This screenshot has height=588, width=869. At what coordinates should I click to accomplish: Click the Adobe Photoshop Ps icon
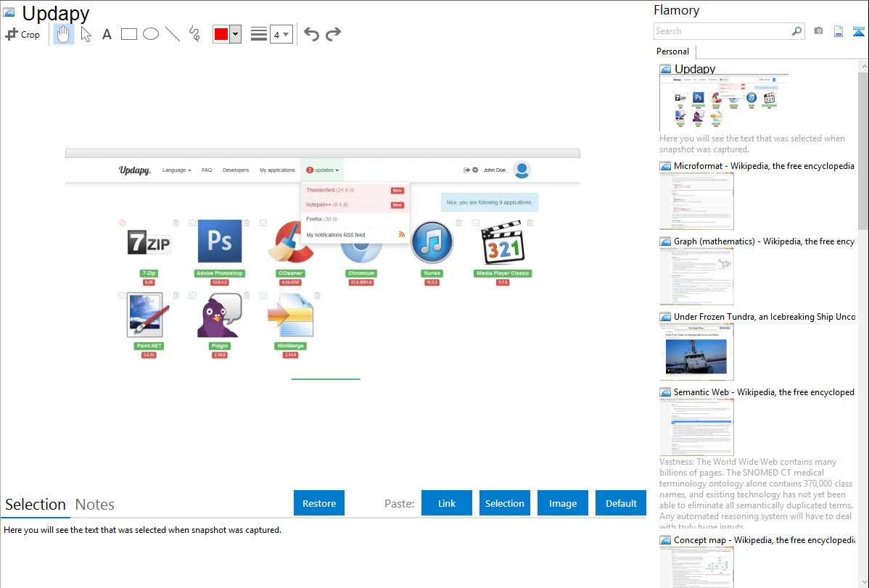(220, 241)
